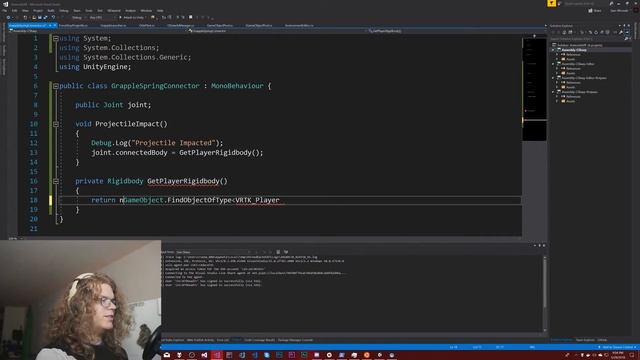Open the Mail app from the taskbar

[167, 355]
